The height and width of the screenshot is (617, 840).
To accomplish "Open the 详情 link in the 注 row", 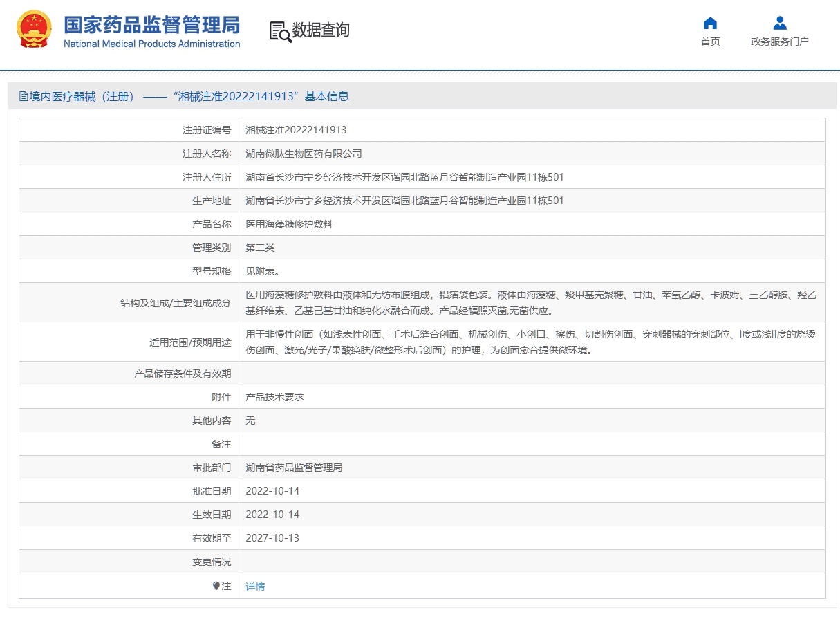I will click(x=255, y=587).
